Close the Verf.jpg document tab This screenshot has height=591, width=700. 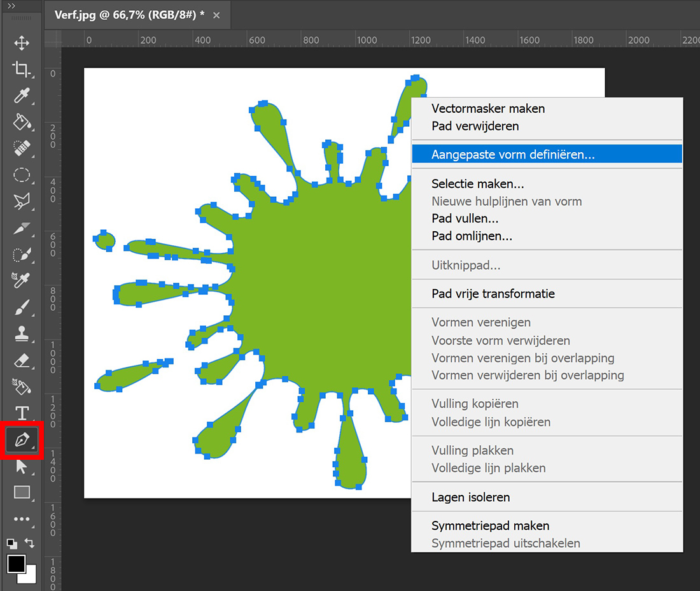click(216, 15)
